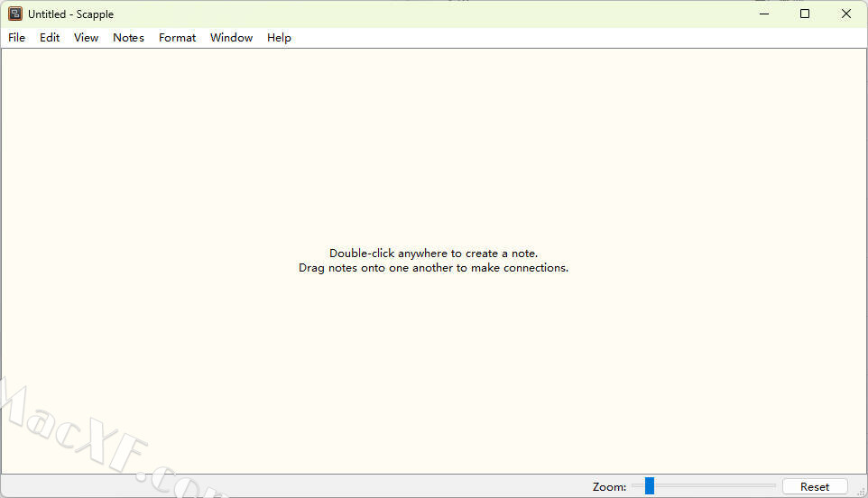Open the File menu
This screenshot has height=498, width=868.
[16, 38]
